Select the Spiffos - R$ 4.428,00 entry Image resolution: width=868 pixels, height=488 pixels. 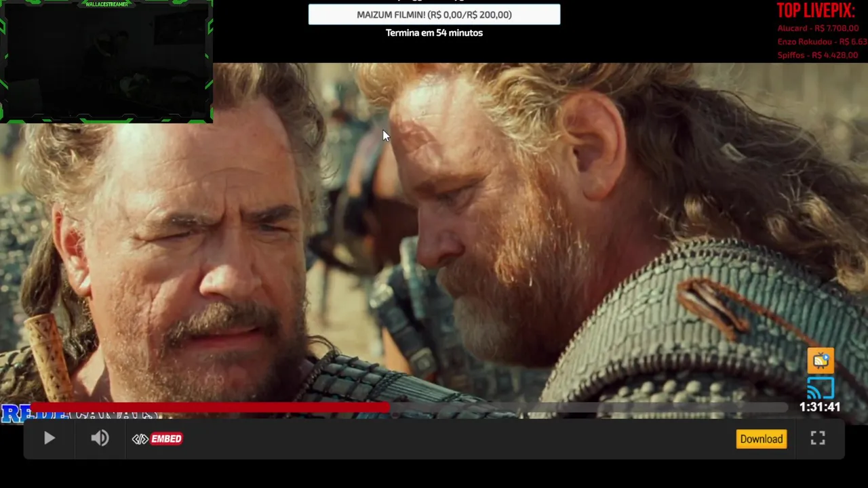(818, 56)
